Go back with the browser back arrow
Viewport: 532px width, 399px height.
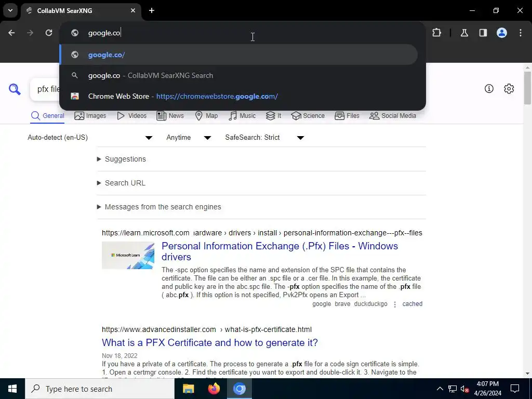(11, 33)
